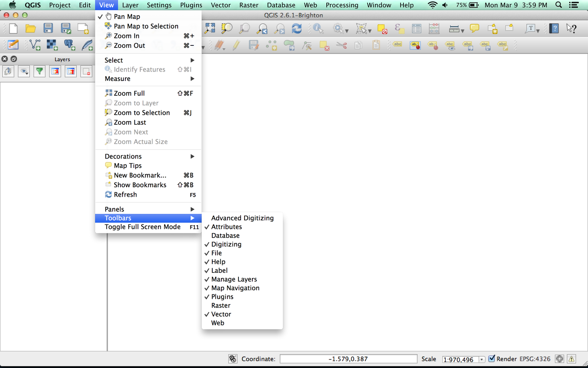
Task: Click the Toggle extents display status bar icon
Action: (x=233, y=359)
